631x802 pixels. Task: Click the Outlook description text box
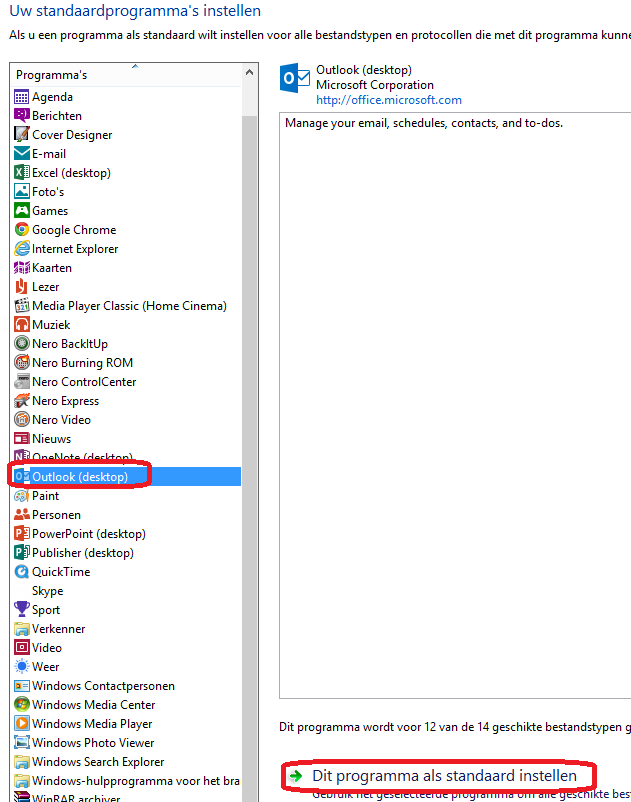[x=455, y=405]
